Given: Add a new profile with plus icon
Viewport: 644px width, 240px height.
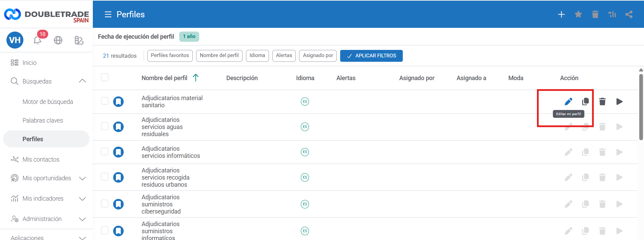Looking at the screenshot, I should tap(561, 14).
